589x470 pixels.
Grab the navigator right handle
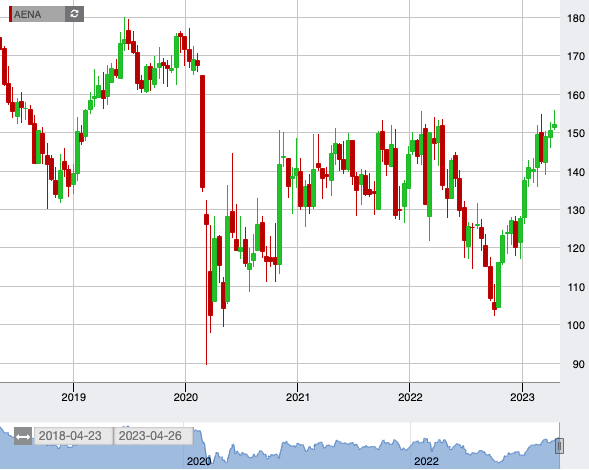point(559,446)
